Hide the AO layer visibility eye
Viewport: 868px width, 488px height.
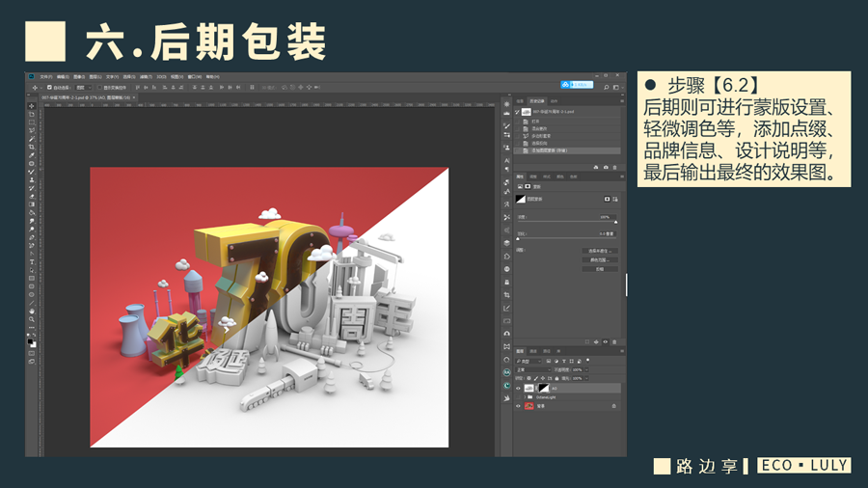pyautogui.click(x=518, y=389)
